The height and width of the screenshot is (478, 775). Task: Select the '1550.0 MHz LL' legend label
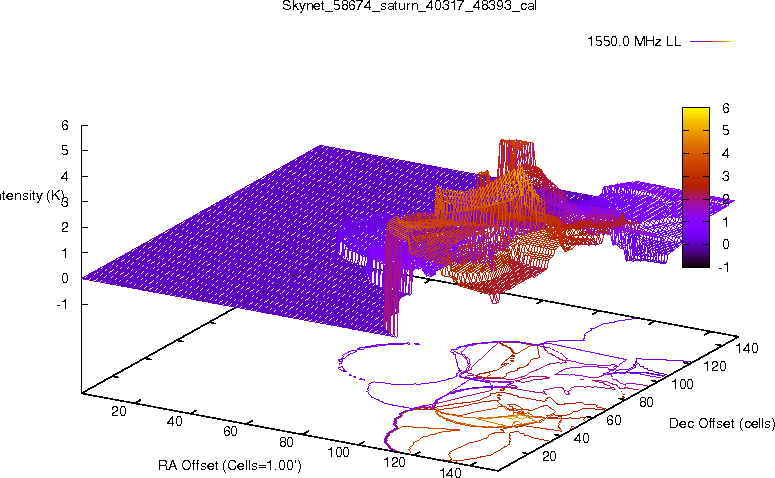634,42
